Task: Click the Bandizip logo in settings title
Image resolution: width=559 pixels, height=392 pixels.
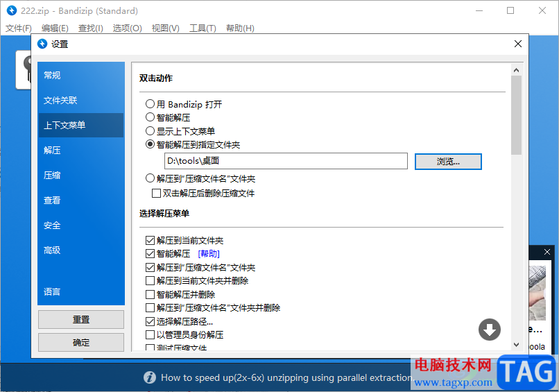Action: (42, 44)
